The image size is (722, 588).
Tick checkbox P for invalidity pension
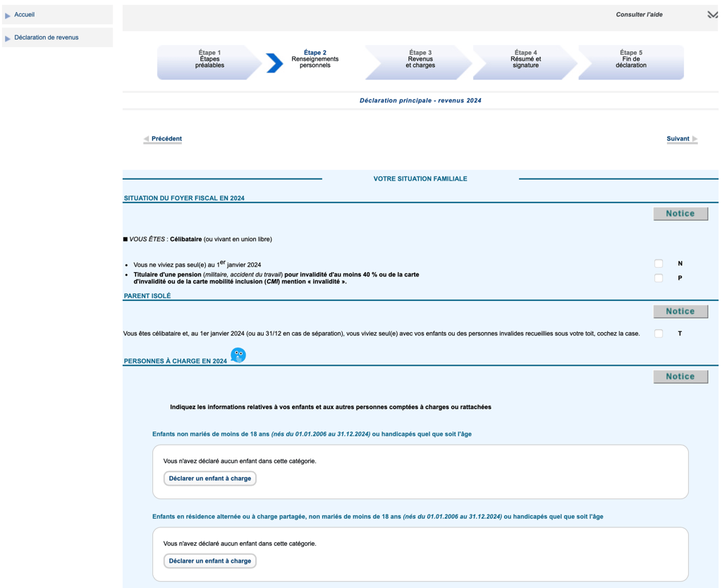[x=659, y=278]
